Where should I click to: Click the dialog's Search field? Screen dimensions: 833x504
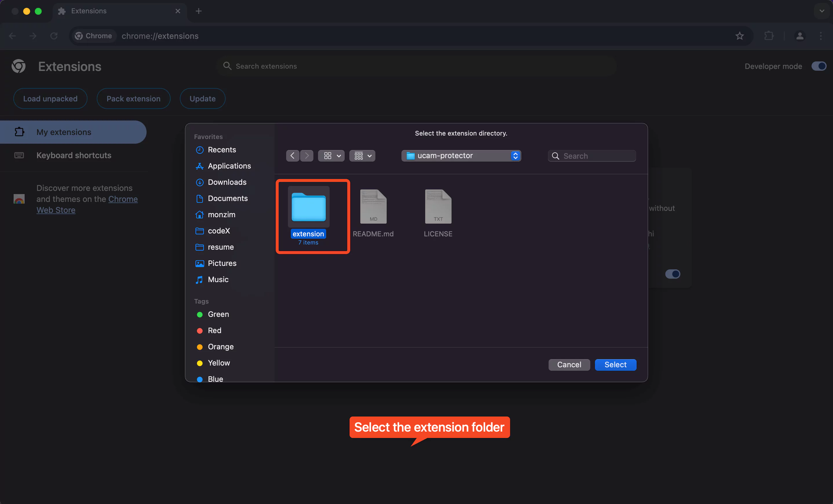595,156
